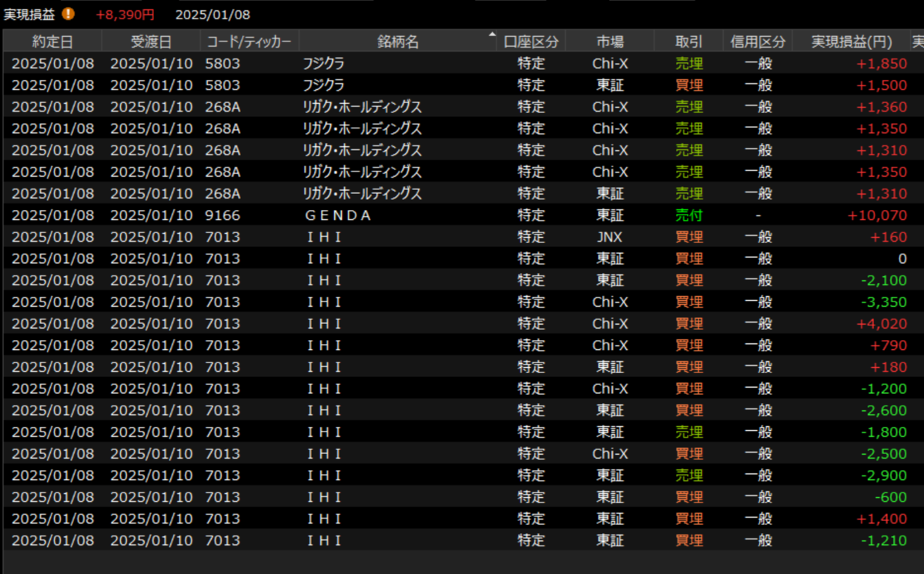Click 5803 in the +1,500 row
Image resolution: width=924 pixels, height=574 pixels.
pos(223,85)
